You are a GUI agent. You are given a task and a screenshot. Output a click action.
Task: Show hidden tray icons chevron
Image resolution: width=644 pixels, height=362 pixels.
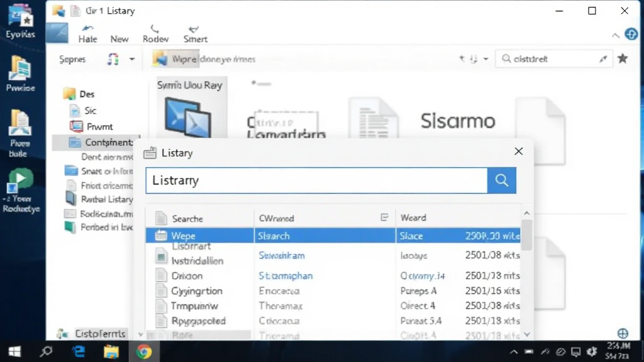513,352
